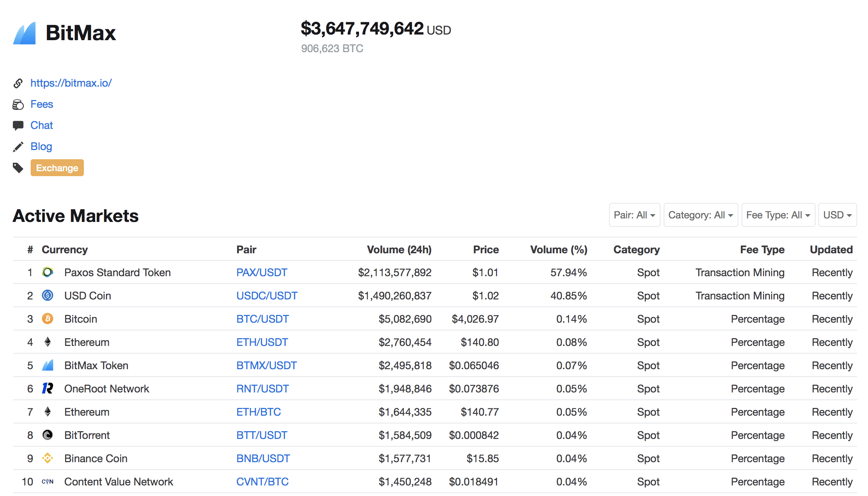868x496 pixels.
Task: Open the Blog link
Action: tap(41, 147)
